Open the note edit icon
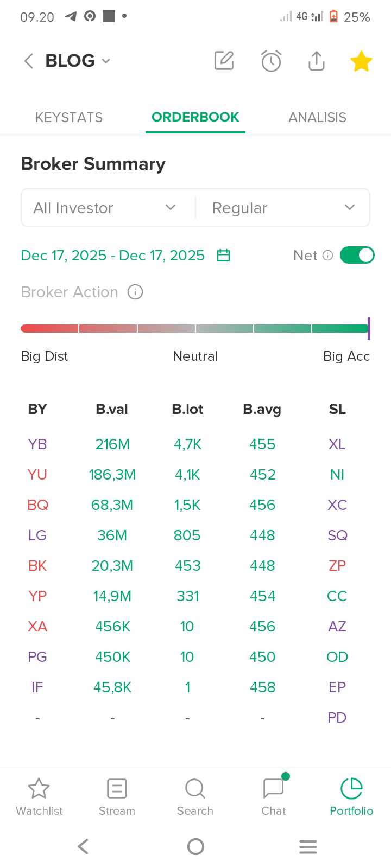Viewport: 391px width, 868px height. [224, 61]
